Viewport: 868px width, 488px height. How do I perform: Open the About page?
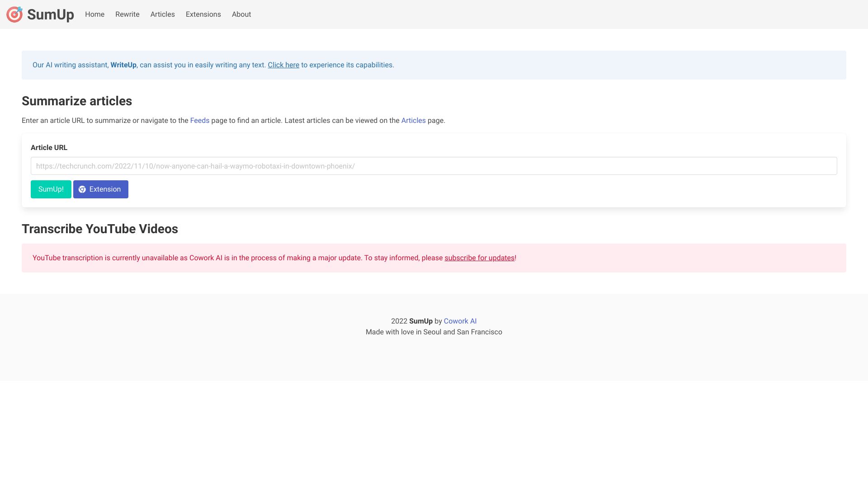[241, 14]
